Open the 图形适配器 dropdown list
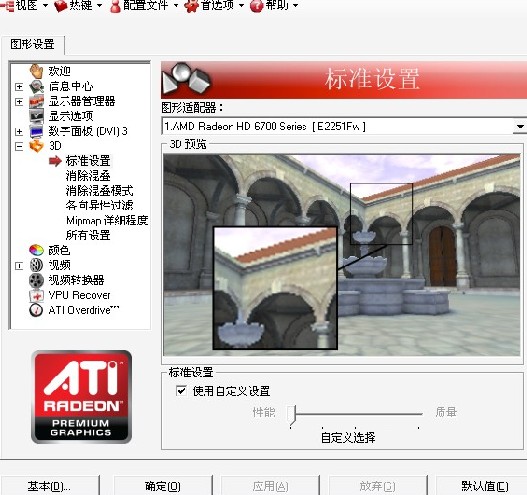 click(x=520, y=126)
